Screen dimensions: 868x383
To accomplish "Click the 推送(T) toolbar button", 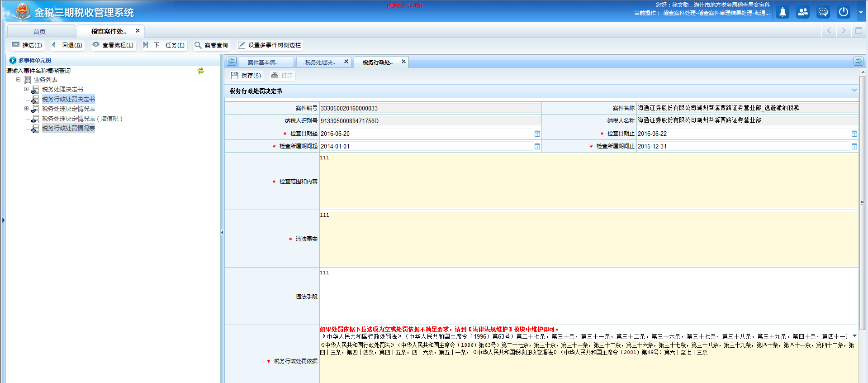I will [x=27, y=45].
